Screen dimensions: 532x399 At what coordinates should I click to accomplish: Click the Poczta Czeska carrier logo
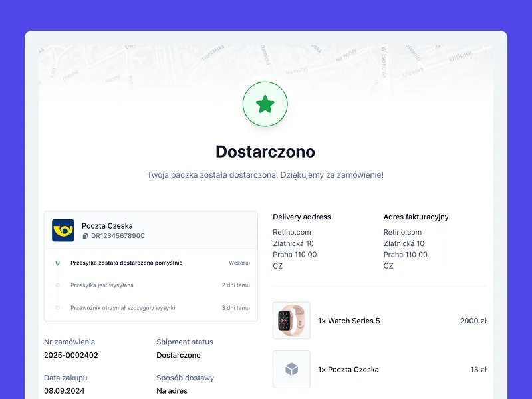click(63, 231)
